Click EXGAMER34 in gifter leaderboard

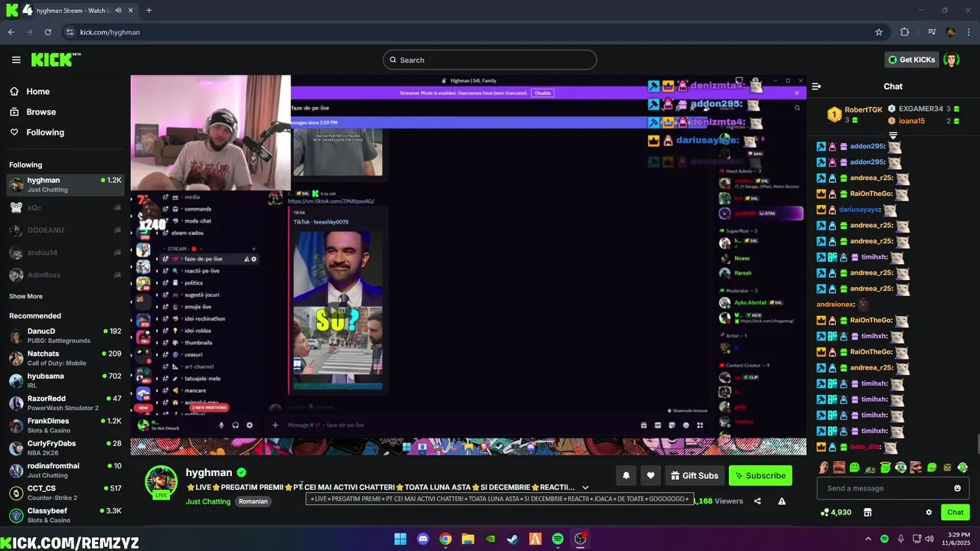(x=923, y=109)
